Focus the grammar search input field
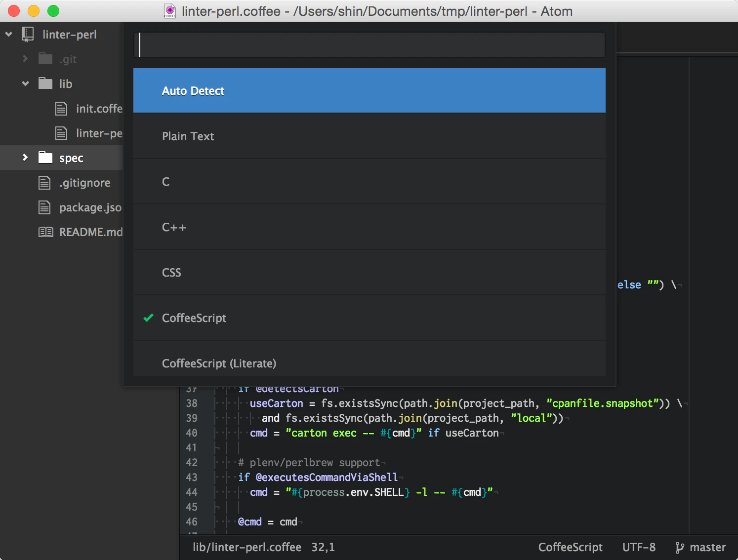This screenshot has width=738, height=560. (369, 45)
